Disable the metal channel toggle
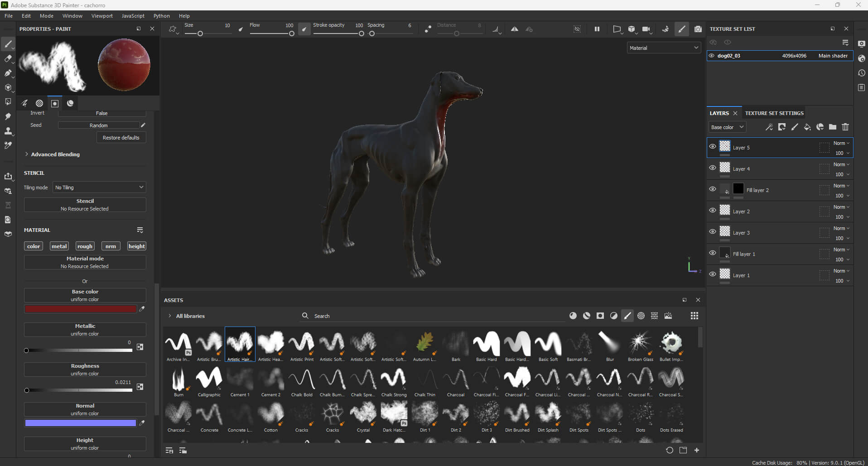 (59, 246)
